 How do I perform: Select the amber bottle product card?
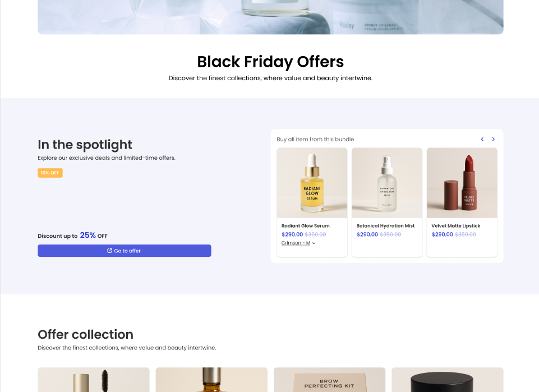pyautogui.click(x=211, y=380)
